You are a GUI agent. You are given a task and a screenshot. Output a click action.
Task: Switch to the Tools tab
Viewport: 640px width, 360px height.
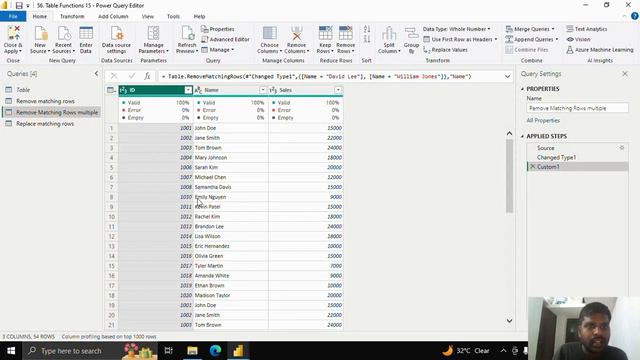pyautogui.click(x=173, y=16)
